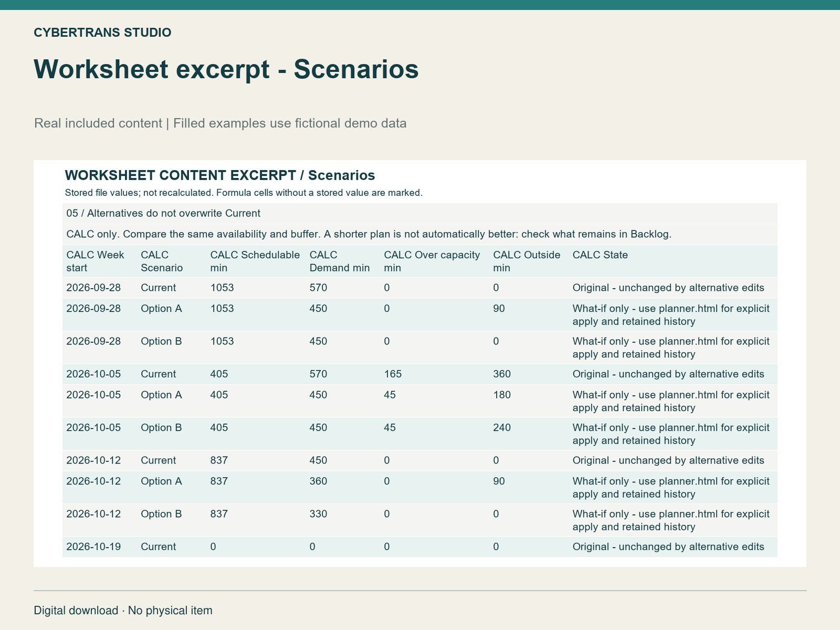The image size is (840, 630).
Task: Click the 'CALC Scenario' column header
Action: pos(162,261)
